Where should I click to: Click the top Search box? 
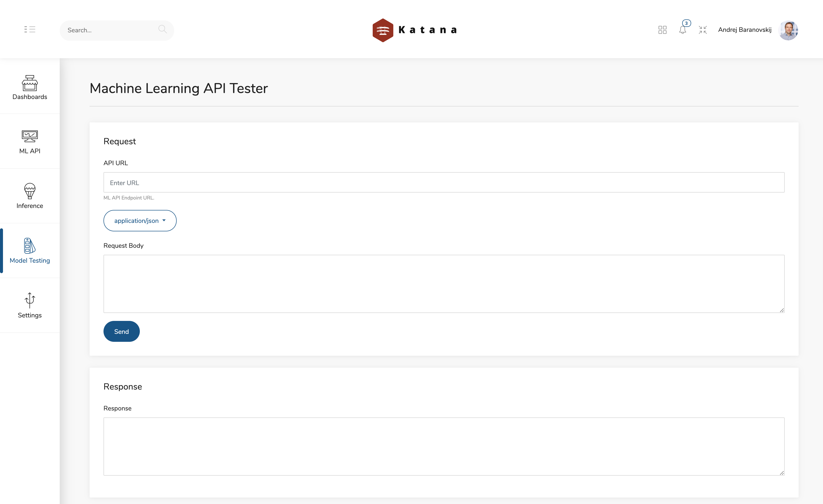click(110, 30)
